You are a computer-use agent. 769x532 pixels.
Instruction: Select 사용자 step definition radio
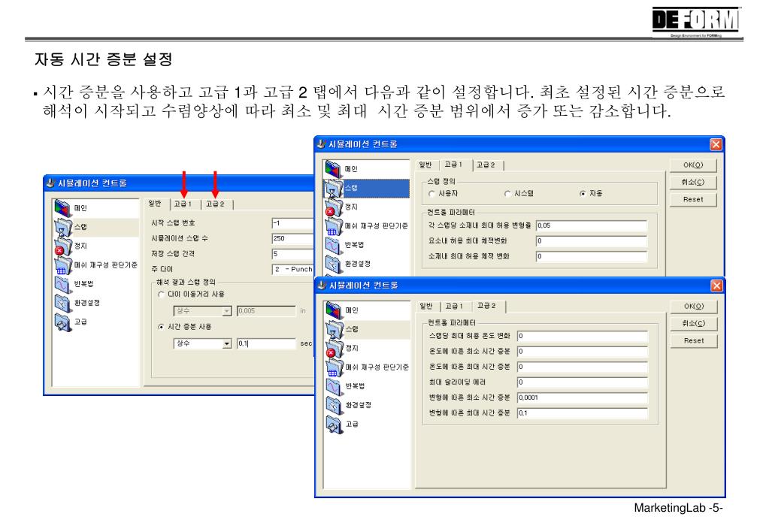[x=431, y=194]
